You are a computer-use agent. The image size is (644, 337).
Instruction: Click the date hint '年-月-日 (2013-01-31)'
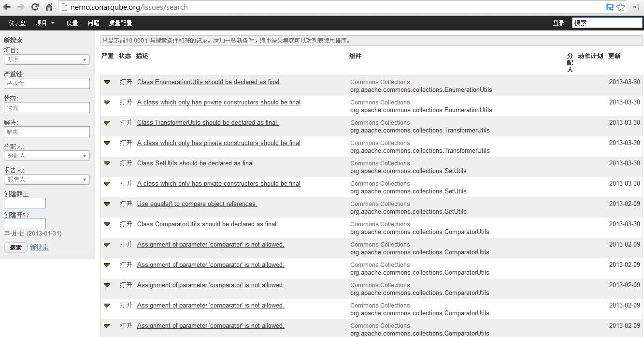coord(32,234)
